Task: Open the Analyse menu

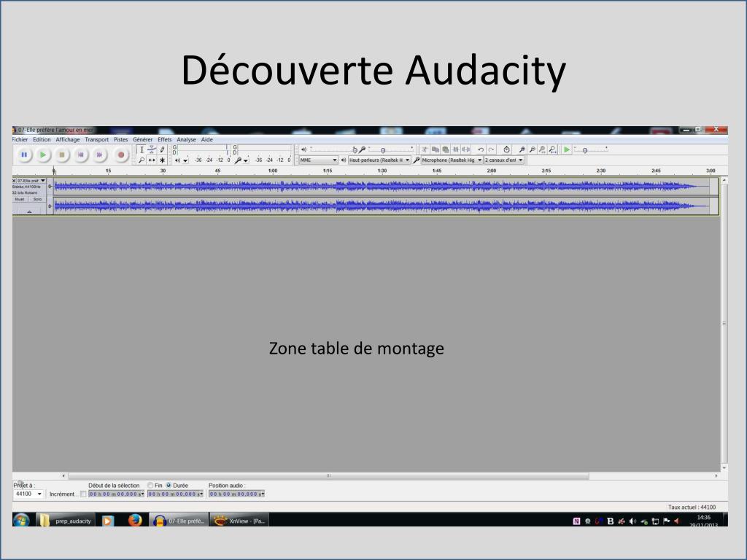Action: (x=186, y=139)
